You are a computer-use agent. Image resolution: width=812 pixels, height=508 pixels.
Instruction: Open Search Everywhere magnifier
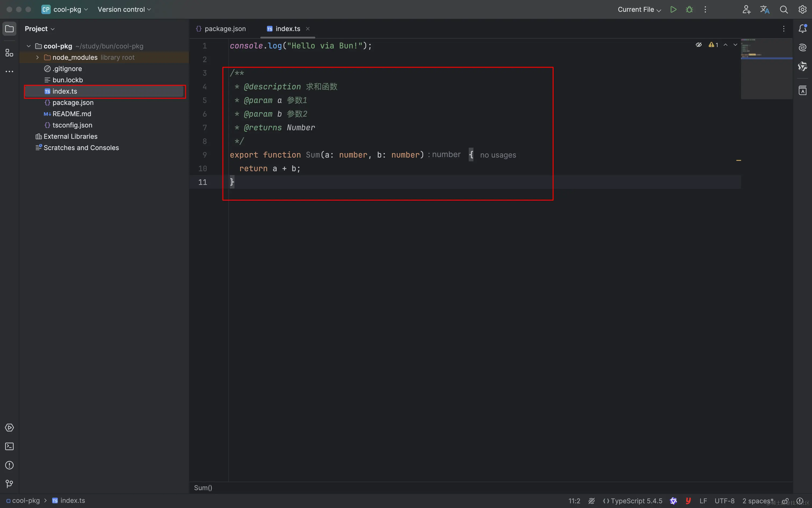784,9
